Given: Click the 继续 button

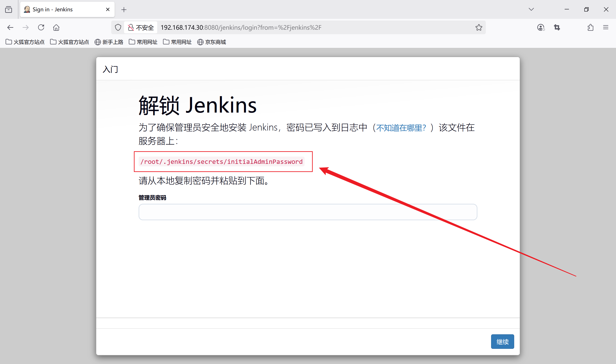Looking at the screenshot, I should 502,341.
